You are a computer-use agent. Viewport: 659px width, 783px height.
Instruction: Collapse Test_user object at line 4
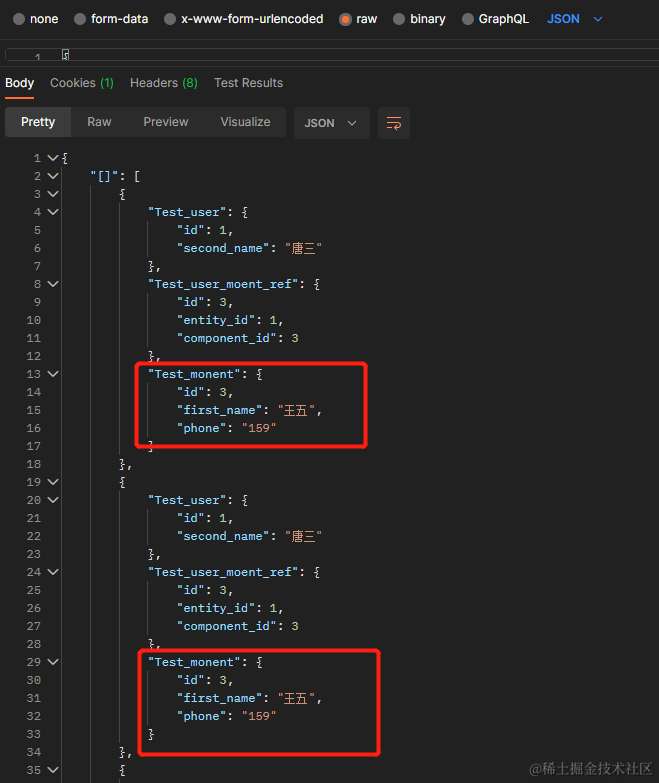click(53, 212)
